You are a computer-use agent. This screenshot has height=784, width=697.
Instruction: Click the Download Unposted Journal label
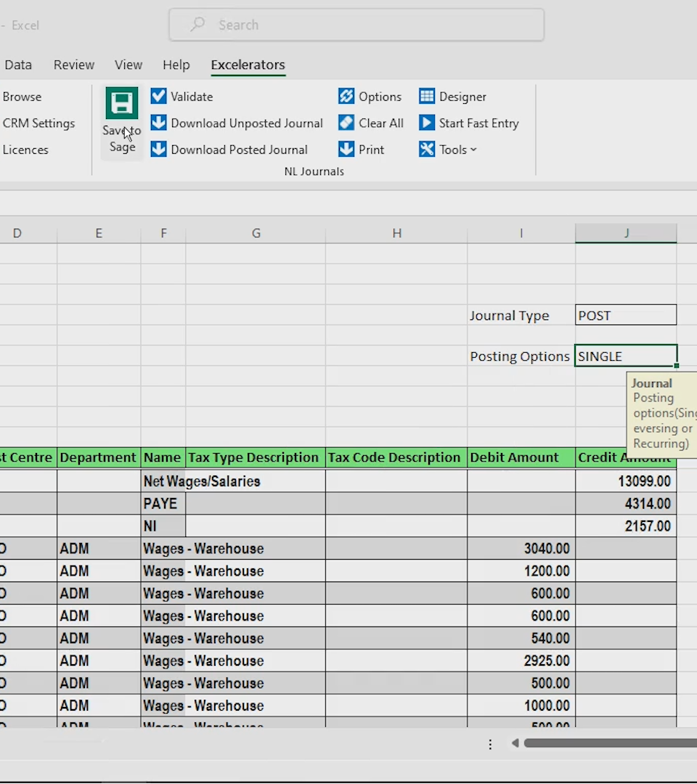(x=247, y=123)
